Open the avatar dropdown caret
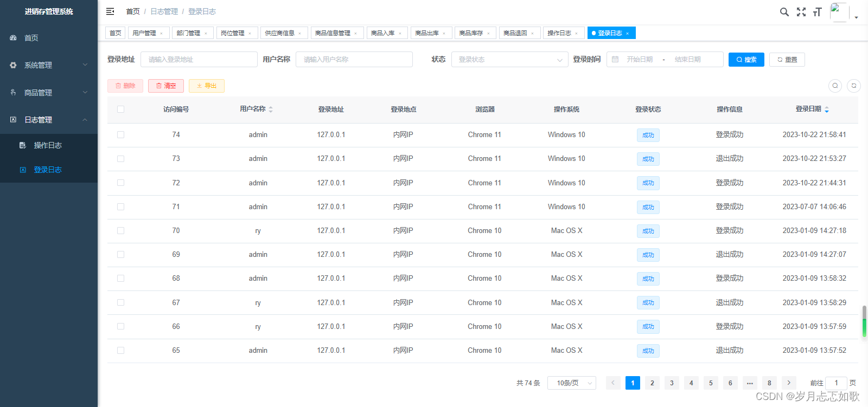This screenshot has height=407, width=868. coord(857,17)
